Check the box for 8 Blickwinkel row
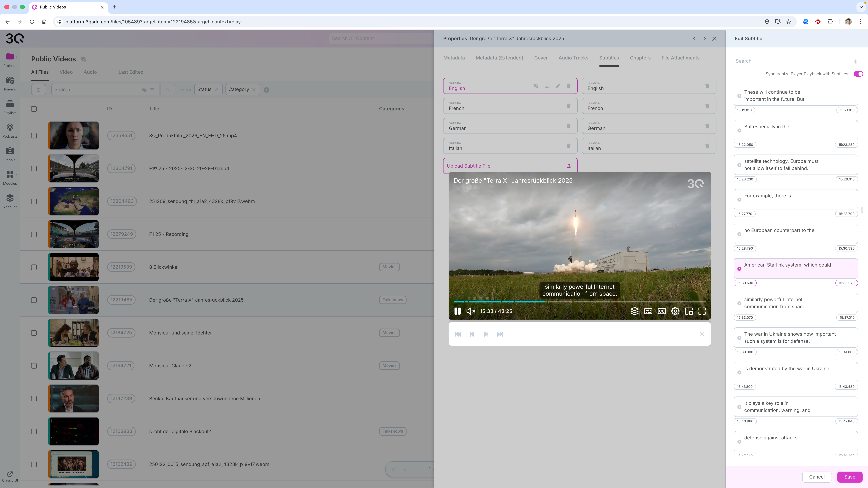 coord(34,267)
